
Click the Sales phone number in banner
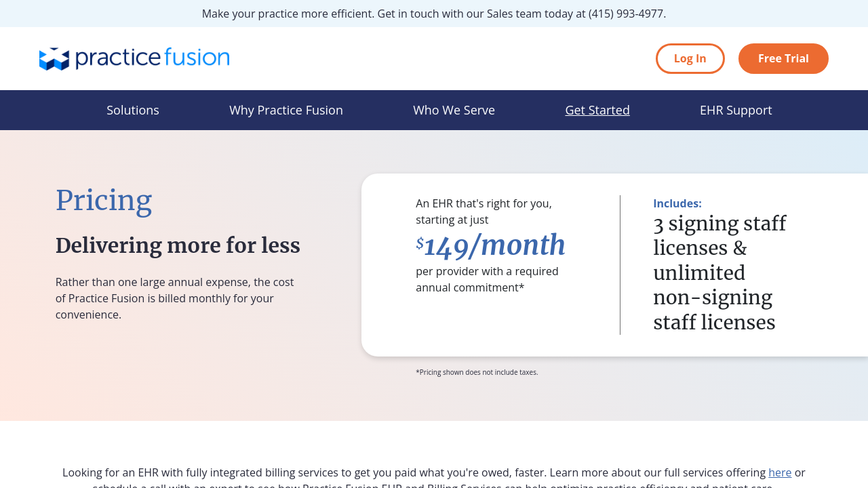coord(627,14)
